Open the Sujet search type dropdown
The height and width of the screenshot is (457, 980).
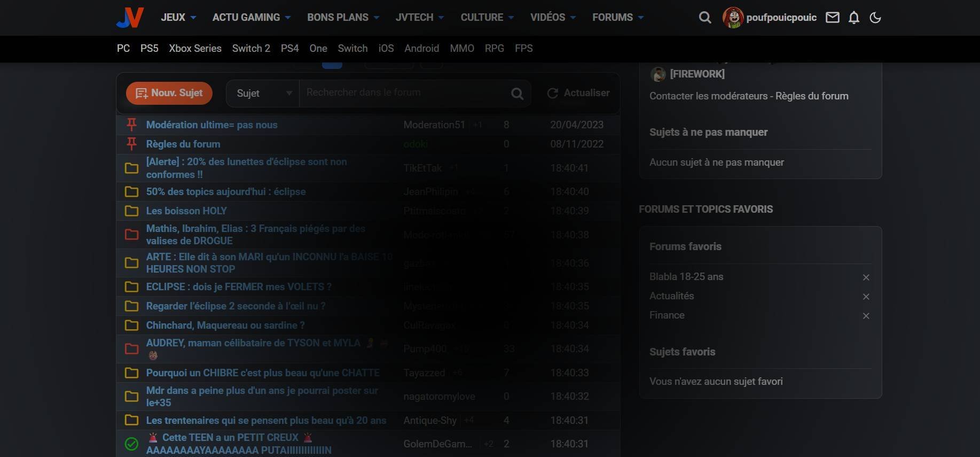tap(263, 93)
